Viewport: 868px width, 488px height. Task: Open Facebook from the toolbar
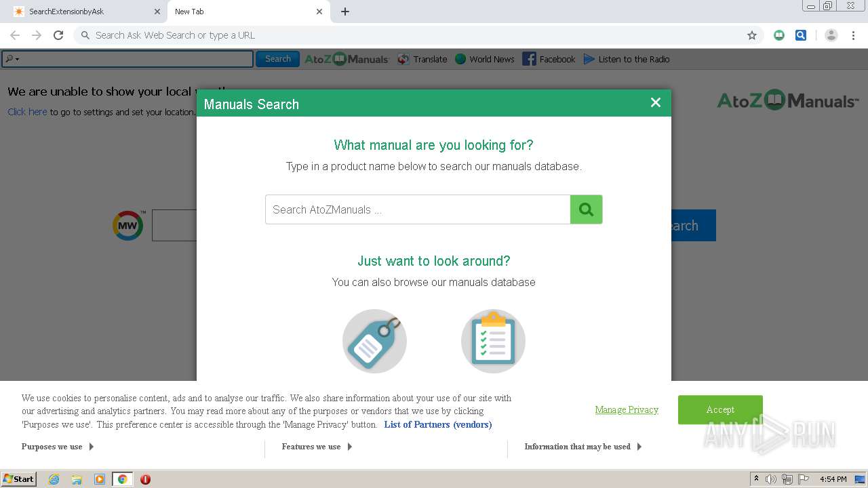(549, 59)
